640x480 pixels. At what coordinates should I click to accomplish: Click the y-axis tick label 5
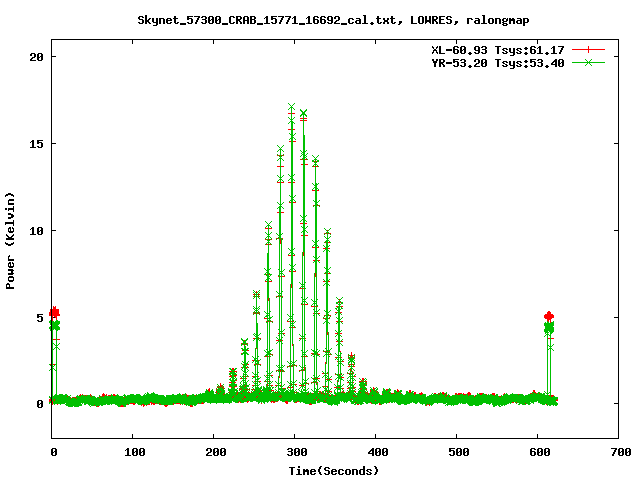(x=40, y=318)
